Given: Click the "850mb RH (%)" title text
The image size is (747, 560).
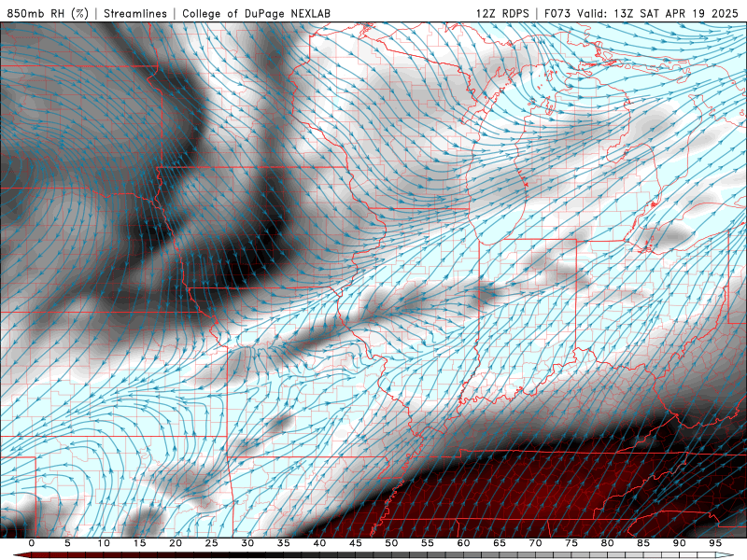Looking at the screenshot, I should 48,13.
